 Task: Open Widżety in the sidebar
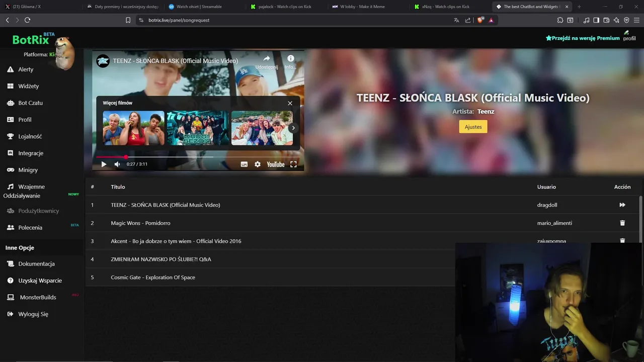(x=29, y=86)
